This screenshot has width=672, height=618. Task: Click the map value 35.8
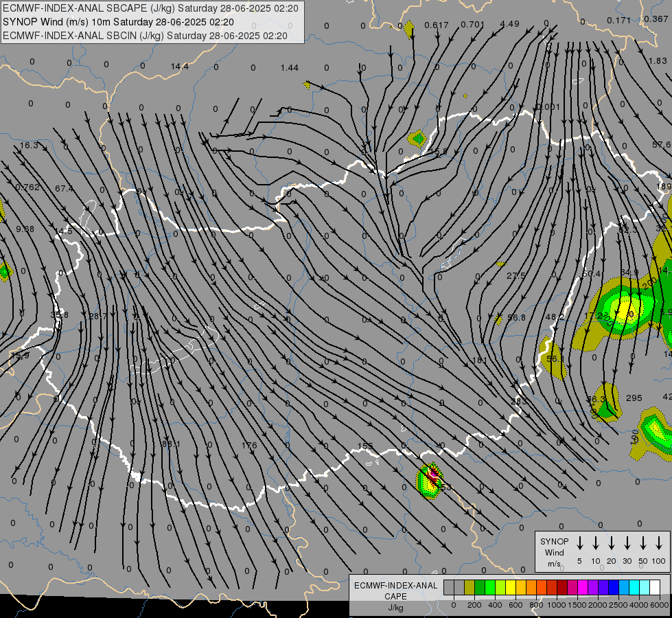[59, 314]
